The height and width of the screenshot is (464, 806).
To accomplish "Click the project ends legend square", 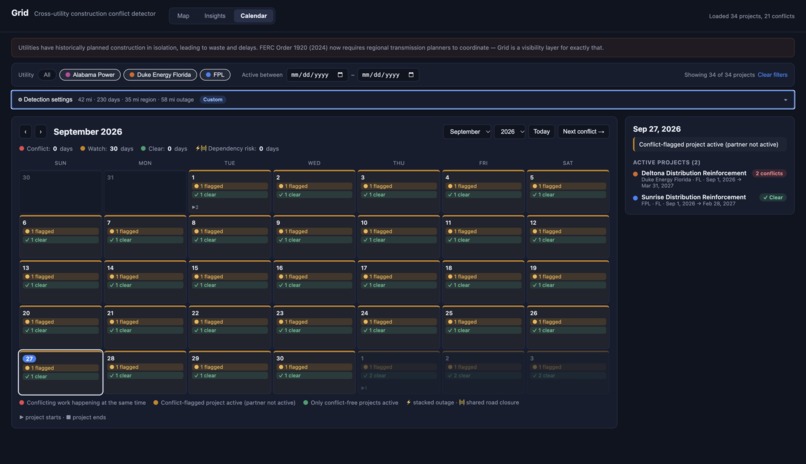I will click(x=68, y=417).
